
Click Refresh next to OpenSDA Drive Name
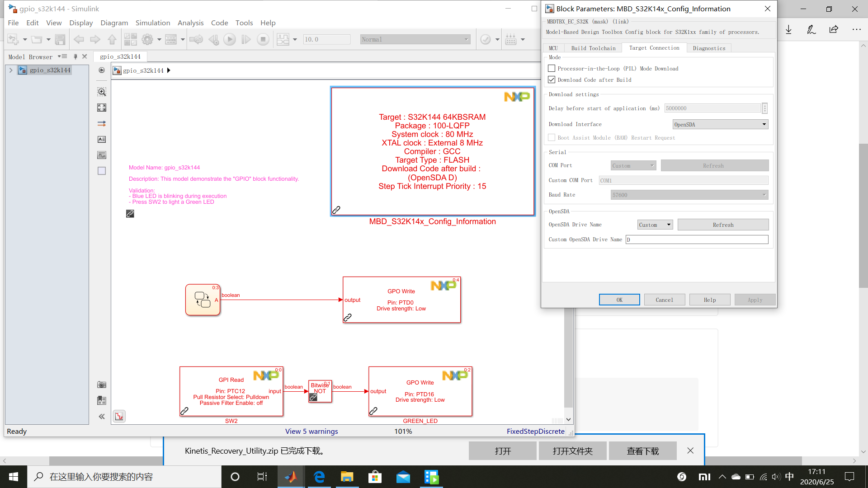click(x=723, y=225)
